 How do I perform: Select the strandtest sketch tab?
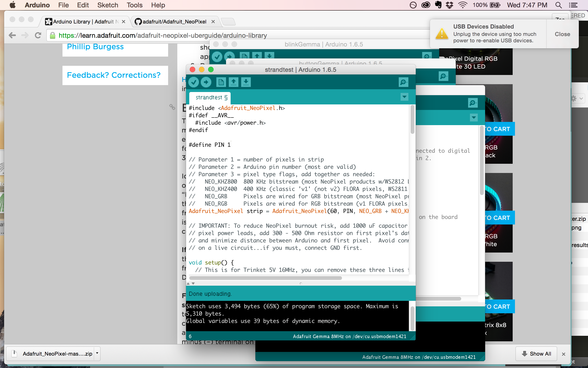pyautogui.click(x=210, y=98)
